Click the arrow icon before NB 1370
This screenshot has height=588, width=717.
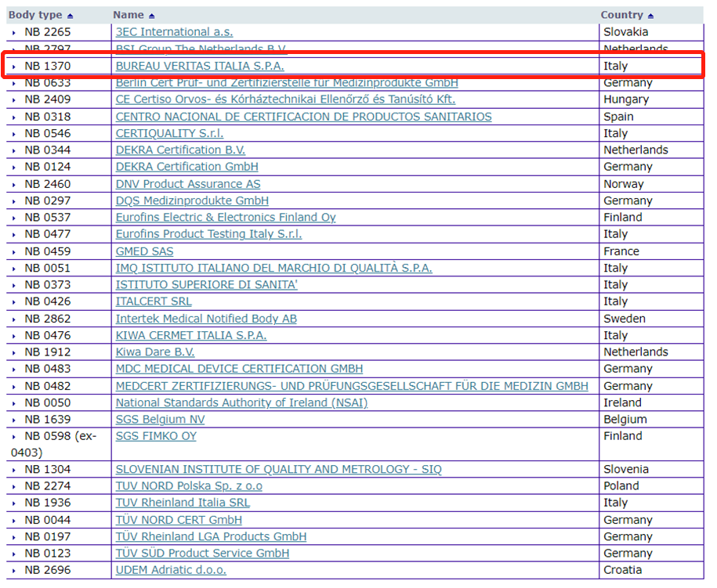14,67
